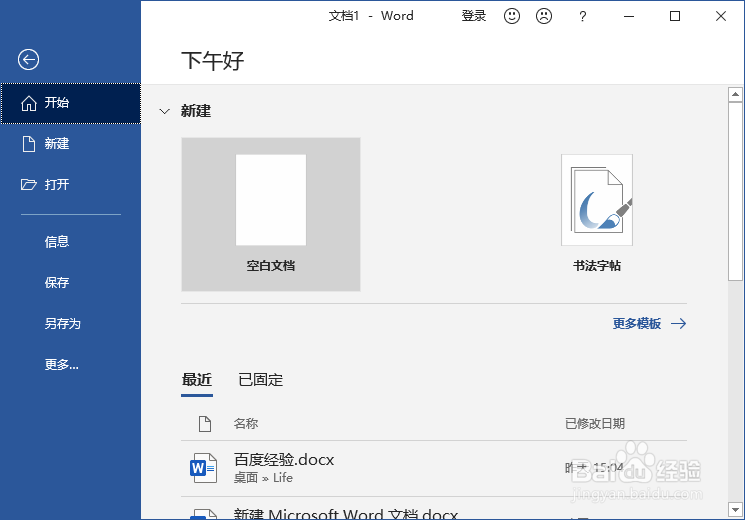This screenshot has width=745, height=520.
Task: Click the vertical scrollbar thumb
Action: point(735,191)
